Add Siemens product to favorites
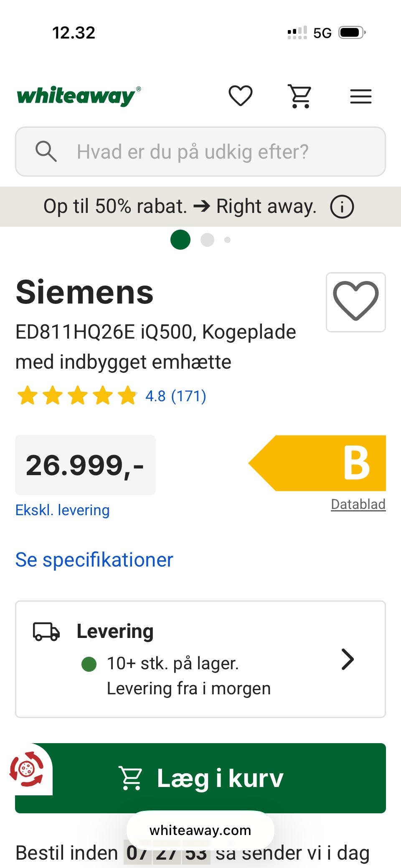Screen dimensions: 401x868 [355, 302]
